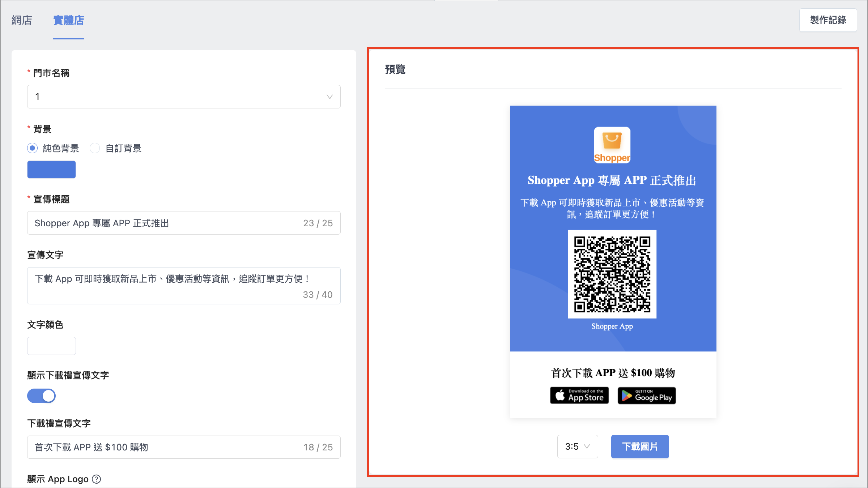Select the preview text '首次下載 APP 送 $100 購物'
Screen dimensions: 868x488
(x=613, y=373)
